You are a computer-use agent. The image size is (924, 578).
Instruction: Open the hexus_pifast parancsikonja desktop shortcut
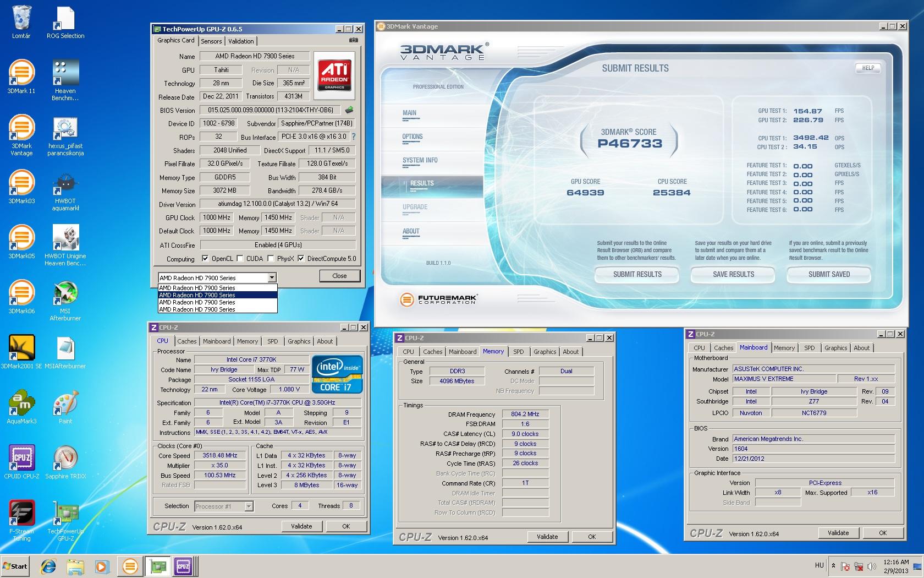[65, 135]
